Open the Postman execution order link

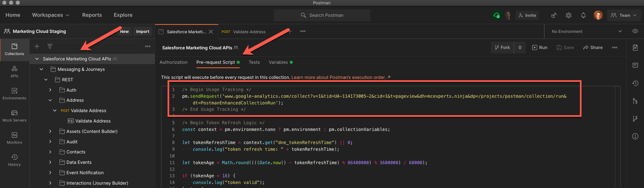click(x=341, y=77)
